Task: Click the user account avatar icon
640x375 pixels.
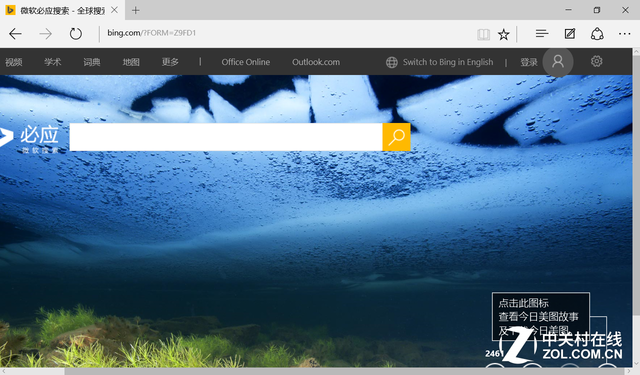Action: pyautogui.click(x=558, y=62)
